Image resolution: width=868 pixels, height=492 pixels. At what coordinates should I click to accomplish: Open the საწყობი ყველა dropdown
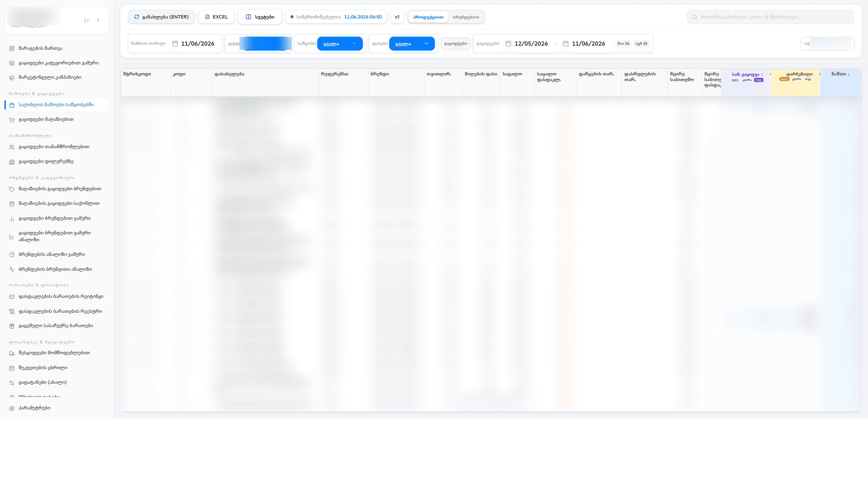340,44
